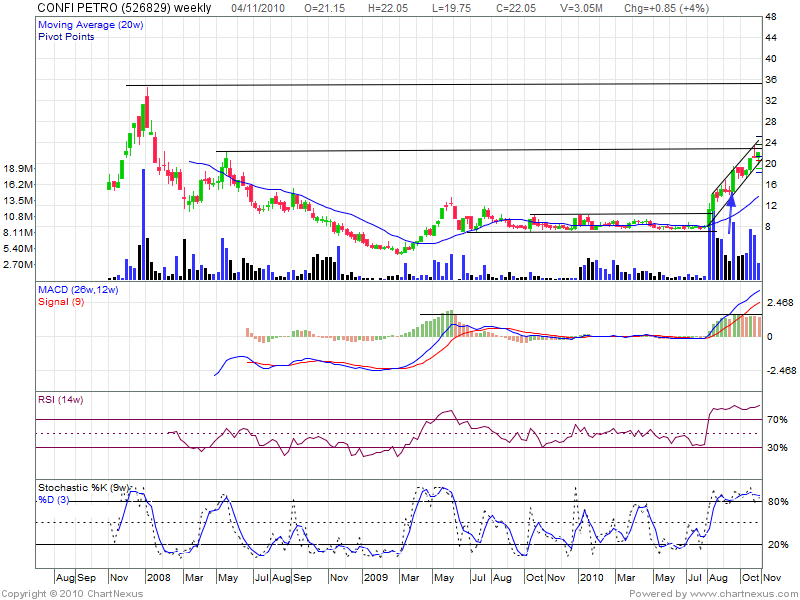Select the 2009 year marker on the time axis
Viewport: 800px width, 600px height.
coord(375,577)
